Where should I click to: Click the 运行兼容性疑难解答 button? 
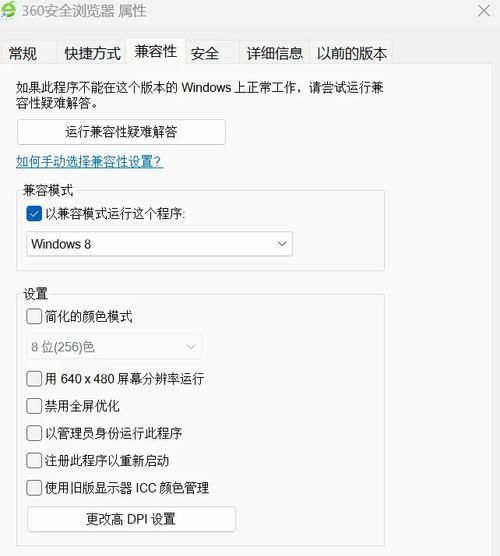(x=121, y=132)
